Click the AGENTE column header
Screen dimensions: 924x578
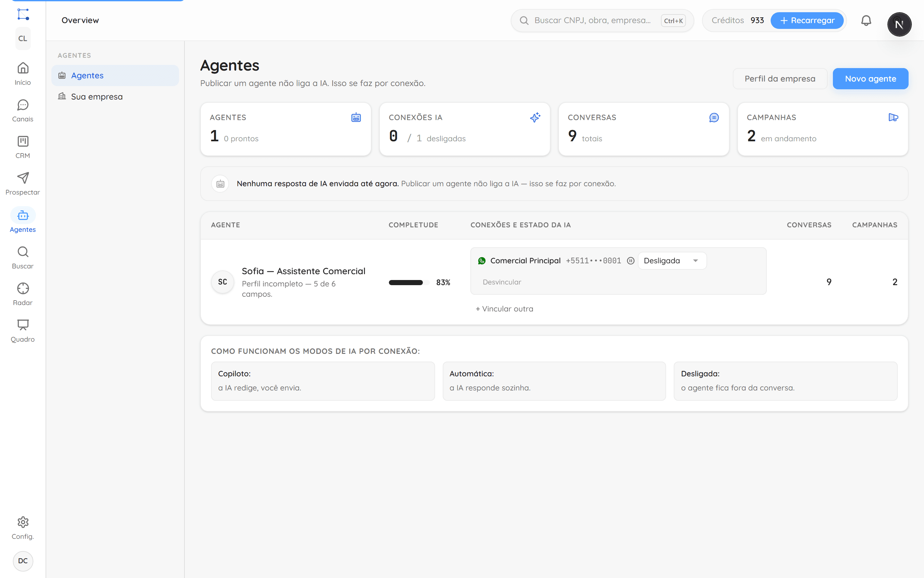tap(225, 225)
